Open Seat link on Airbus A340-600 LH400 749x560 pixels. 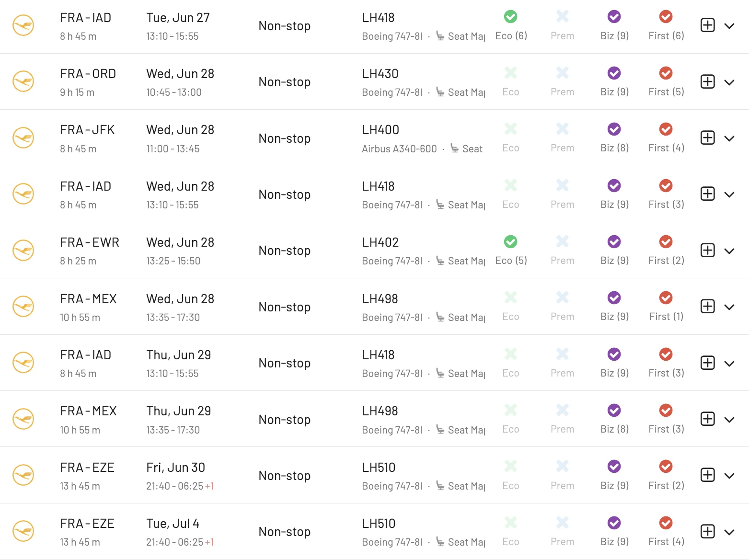467,149
